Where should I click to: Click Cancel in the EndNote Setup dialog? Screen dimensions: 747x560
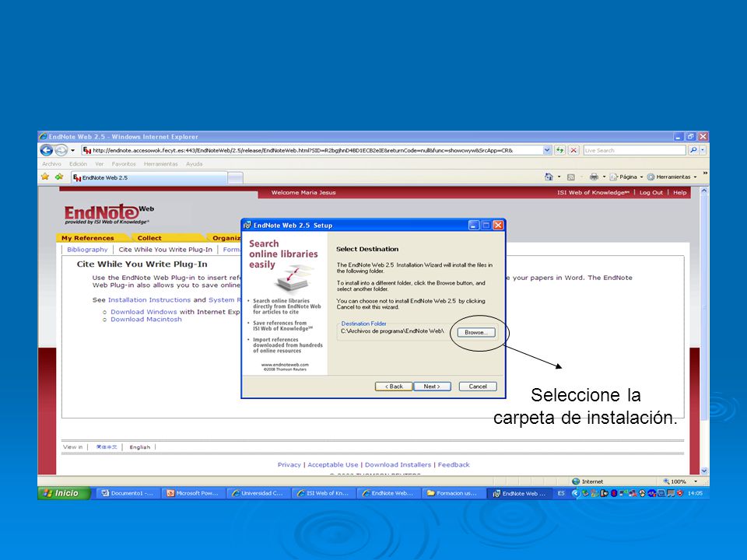click(477, 387)
